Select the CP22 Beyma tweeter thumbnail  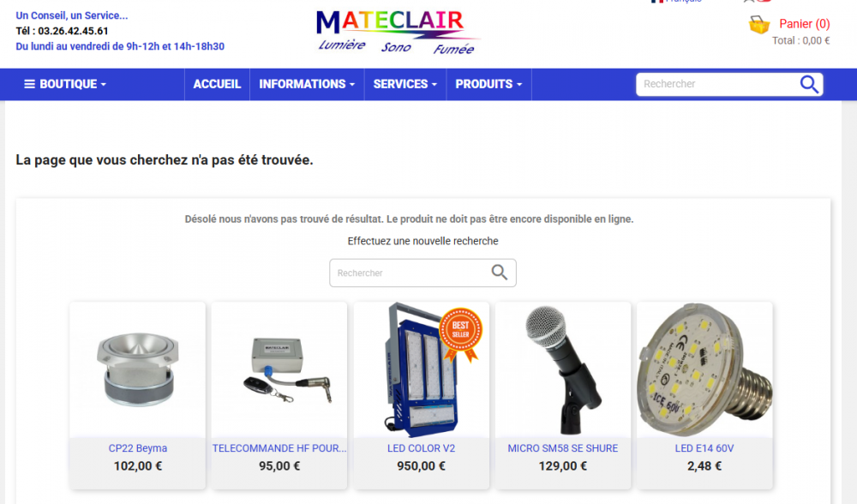pos(138,369)
